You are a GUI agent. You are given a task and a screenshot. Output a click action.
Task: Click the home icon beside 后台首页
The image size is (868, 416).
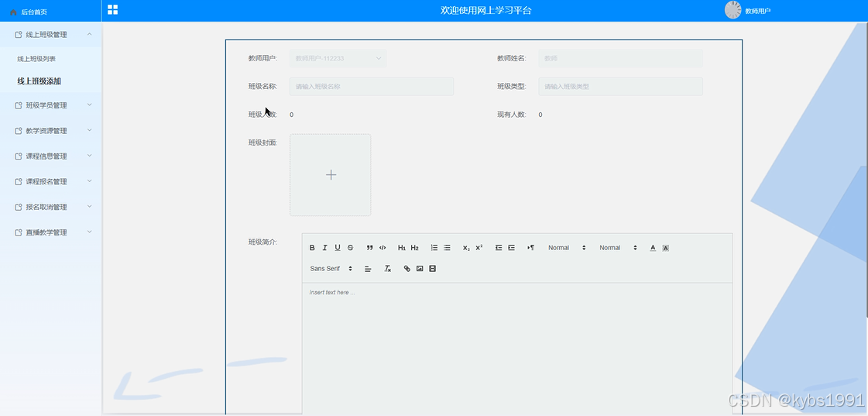pyautogui.click(x=13, y=12)
